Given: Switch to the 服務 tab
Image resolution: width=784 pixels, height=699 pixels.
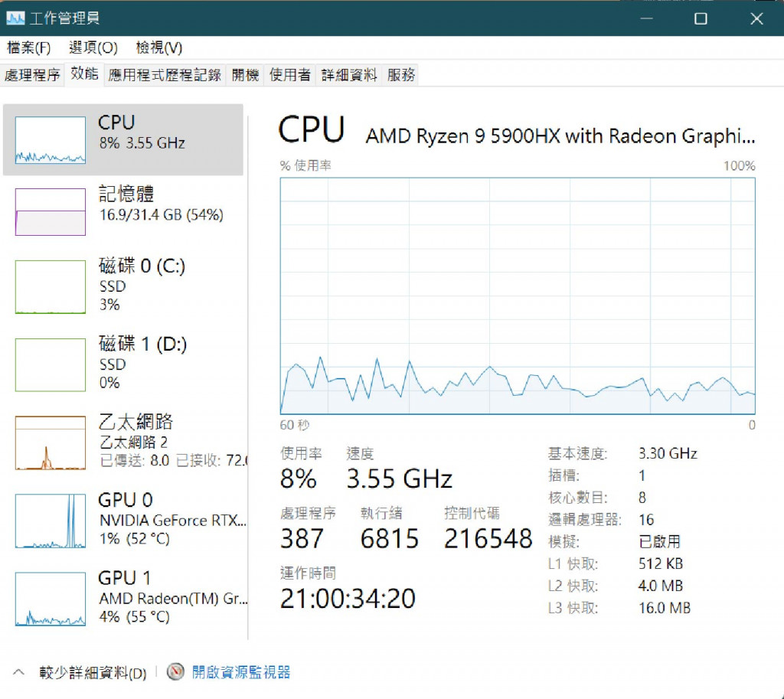Looking at the screenshot, I should [400, 75].
